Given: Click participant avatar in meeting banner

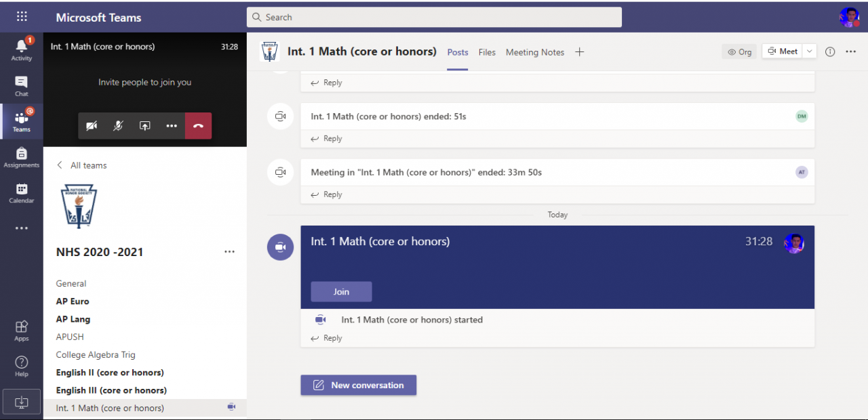Looking at the screenshot, I should pos(794,243).
